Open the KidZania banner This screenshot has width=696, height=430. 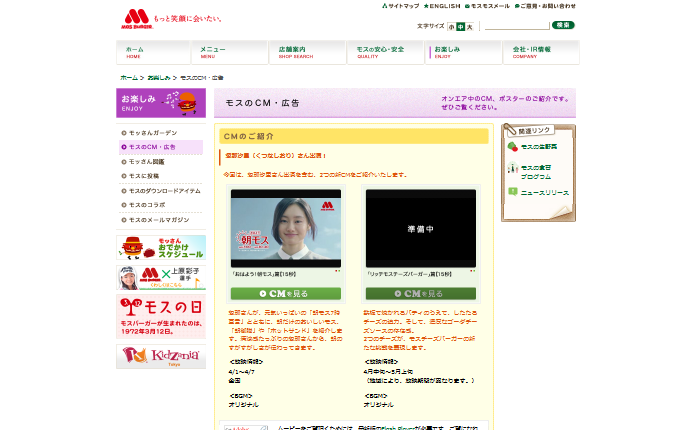click(161, 356)
